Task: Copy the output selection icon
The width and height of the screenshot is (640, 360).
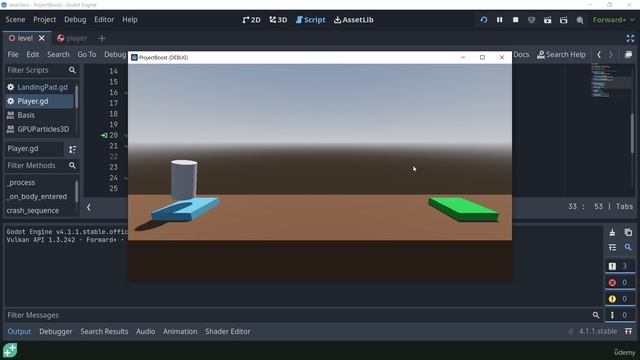Action: (x=628, y=233)
